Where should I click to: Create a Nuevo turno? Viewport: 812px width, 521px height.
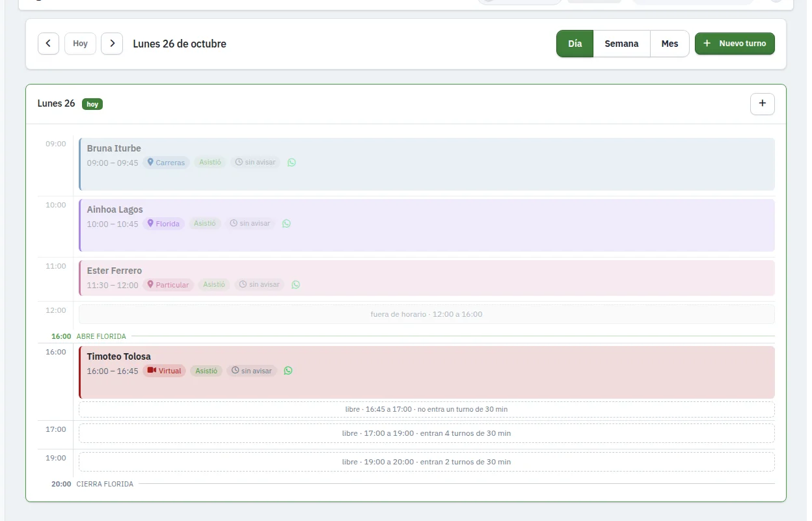pyautogui.click(x=735, y=44)
